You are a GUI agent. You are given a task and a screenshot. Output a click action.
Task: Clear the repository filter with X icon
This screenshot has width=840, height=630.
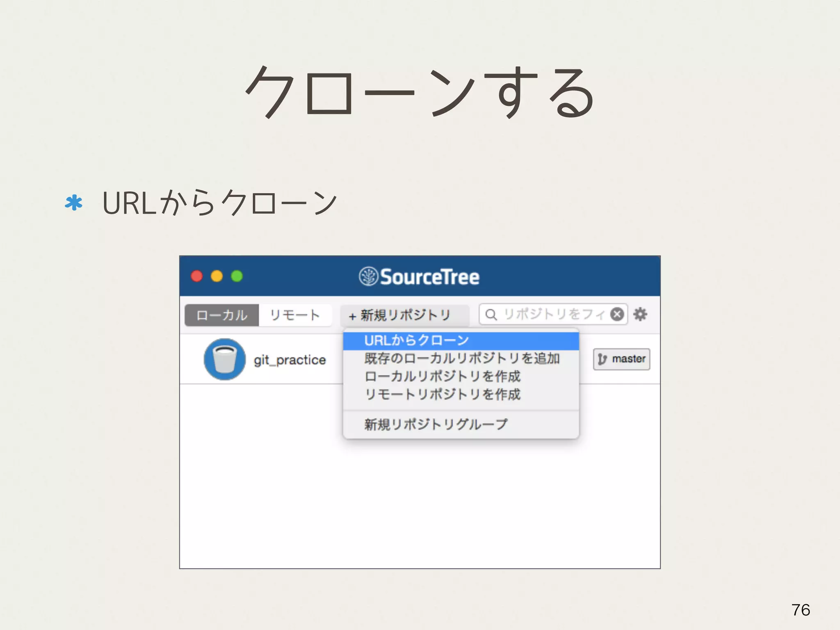pyautogui.click(x=616, y=314)
